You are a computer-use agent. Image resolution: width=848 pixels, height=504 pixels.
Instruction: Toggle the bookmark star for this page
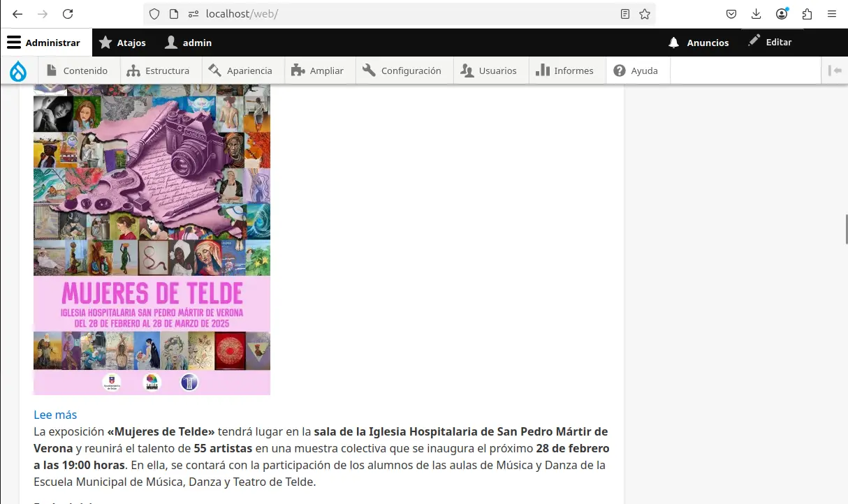coord(644,14)
